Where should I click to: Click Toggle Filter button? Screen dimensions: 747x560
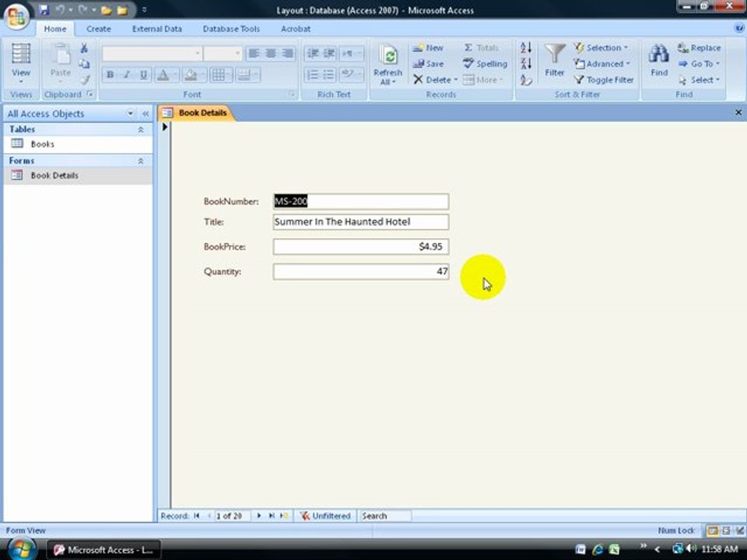click(604, 80)
